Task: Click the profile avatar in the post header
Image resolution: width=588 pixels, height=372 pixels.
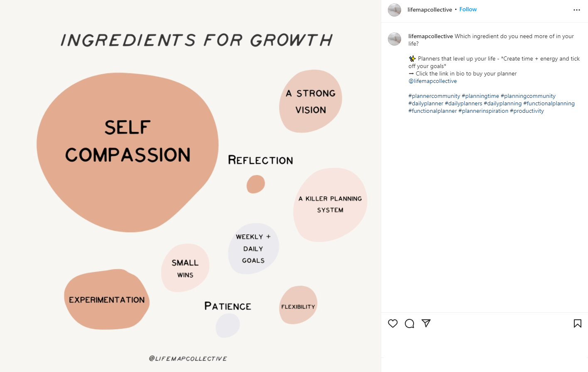Action: coord(394,10)
